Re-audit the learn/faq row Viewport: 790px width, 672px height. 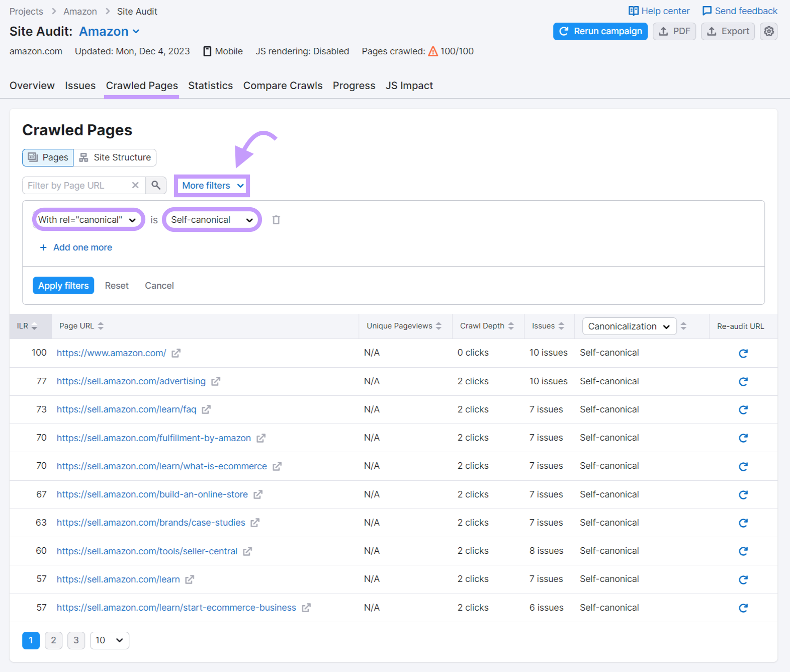(743, 409)
